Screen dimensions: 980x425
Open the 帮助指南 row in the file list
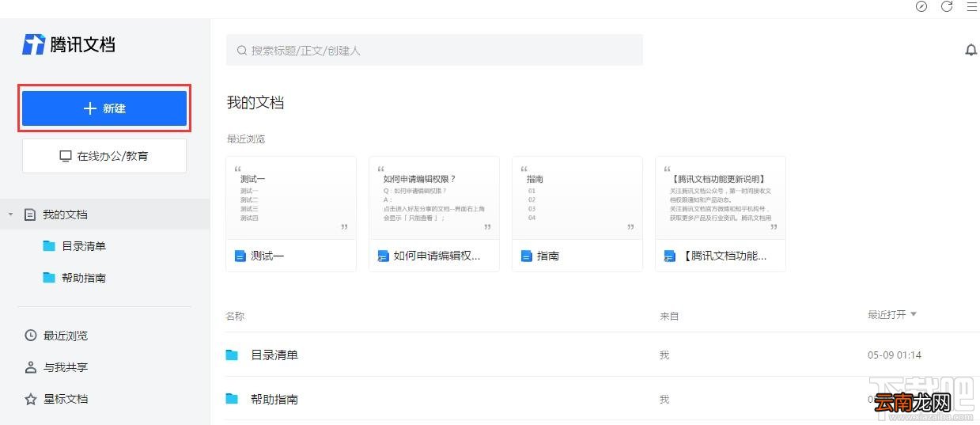pyautogui.click(x=603, y=399)
